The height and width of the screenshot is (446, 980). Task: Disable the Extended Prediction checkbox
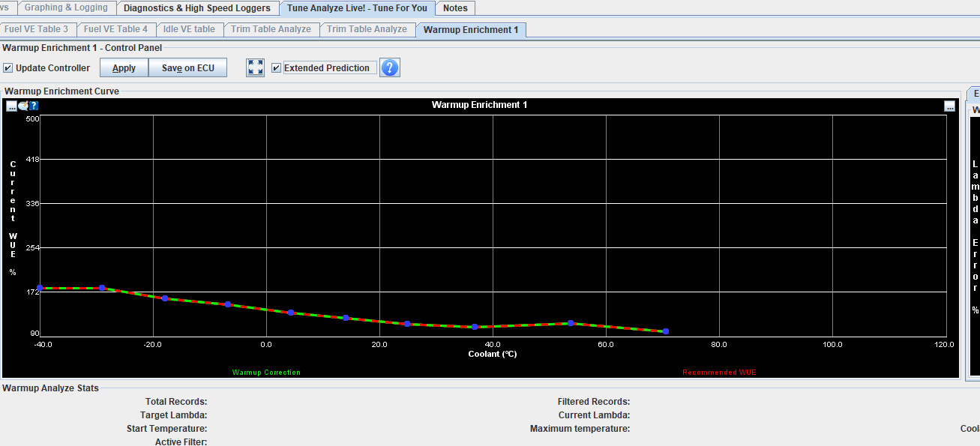pos(277,68)
